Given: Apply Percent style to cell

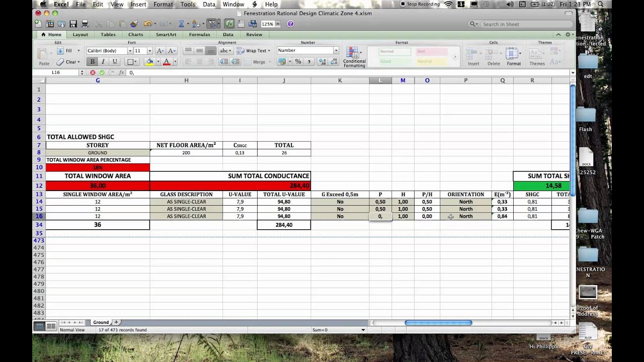Looking at the screenshot, I should [298, 62].
